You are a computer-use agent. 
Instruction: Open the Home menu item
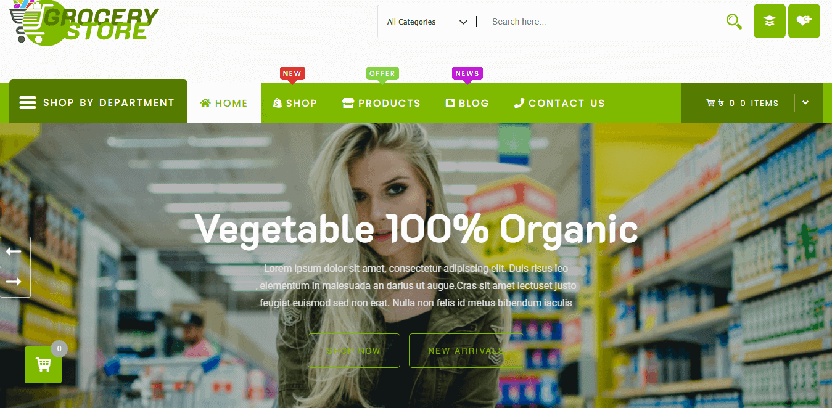point(224,103)
